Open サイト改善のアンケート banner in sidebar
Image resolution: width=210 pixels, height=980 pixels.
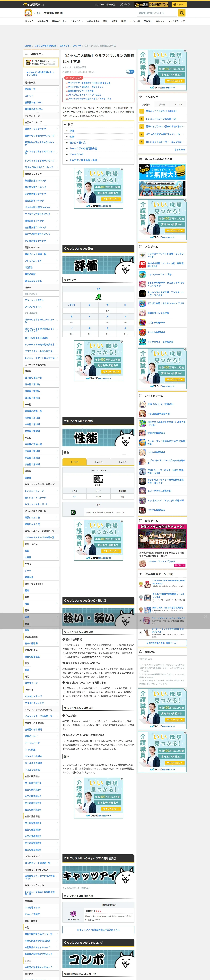pos(42,62)
